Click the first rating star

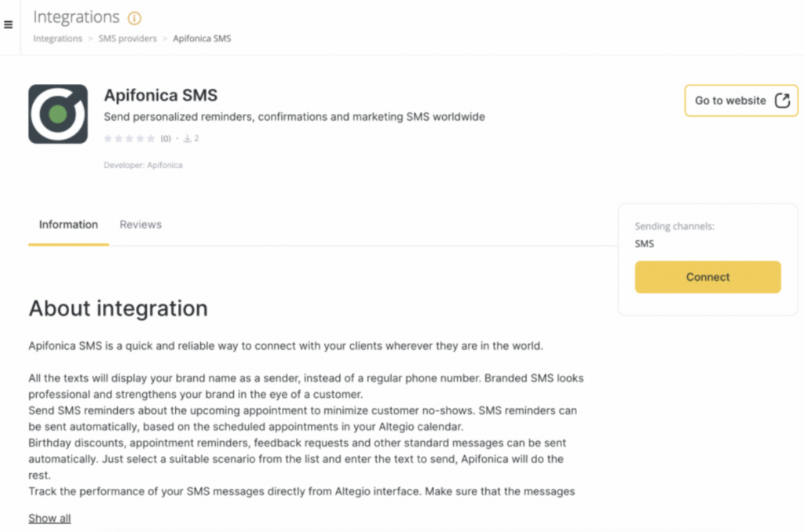(108, 139)
